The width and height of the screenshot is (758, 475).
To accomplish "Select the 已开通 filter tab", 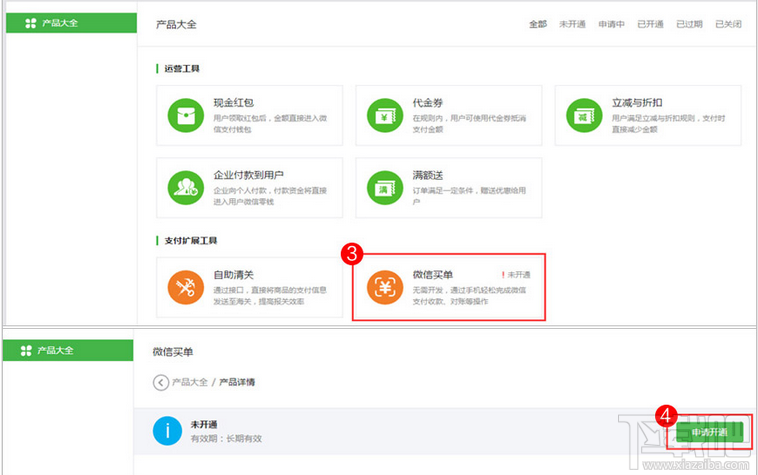I will pyautogui.click(x=650, y=24).
